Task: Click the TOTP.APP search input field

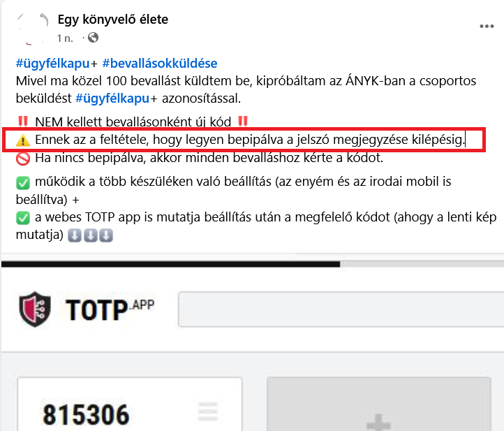Action: (x=341, y=309)
